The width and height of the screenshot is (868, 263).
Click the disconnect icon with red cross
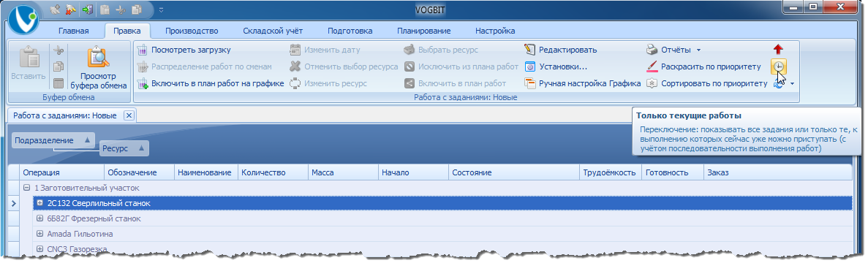(x=71, y=9)
